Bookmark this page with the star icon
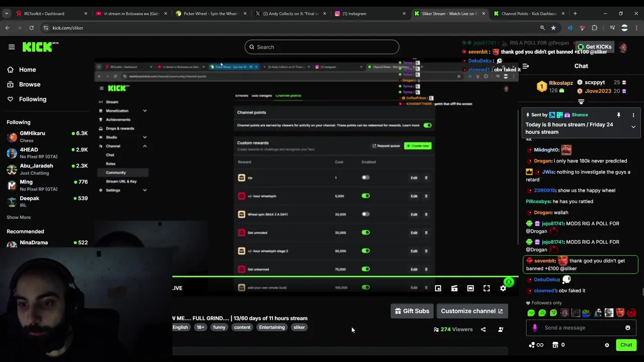The image size is (644, 362). click(x=553, y=28)
